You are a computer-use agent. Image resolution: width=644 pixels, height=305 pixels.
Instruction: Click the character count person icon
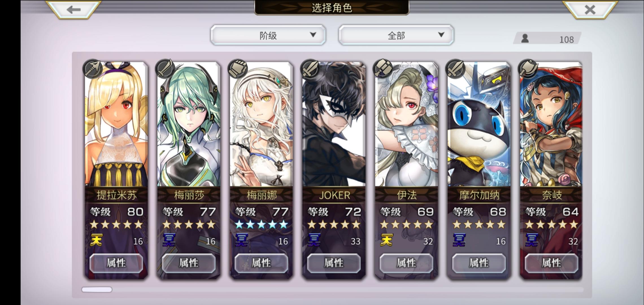[525, 39]
